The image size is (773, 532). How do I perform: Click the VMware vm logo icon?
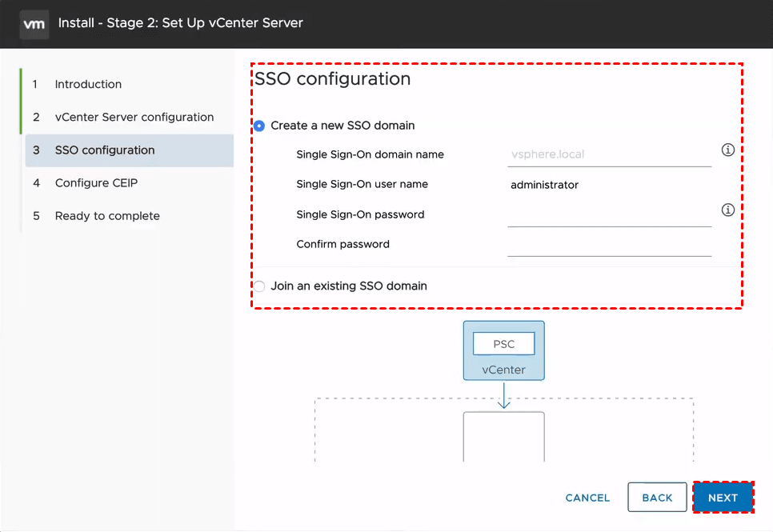(34, 23)
